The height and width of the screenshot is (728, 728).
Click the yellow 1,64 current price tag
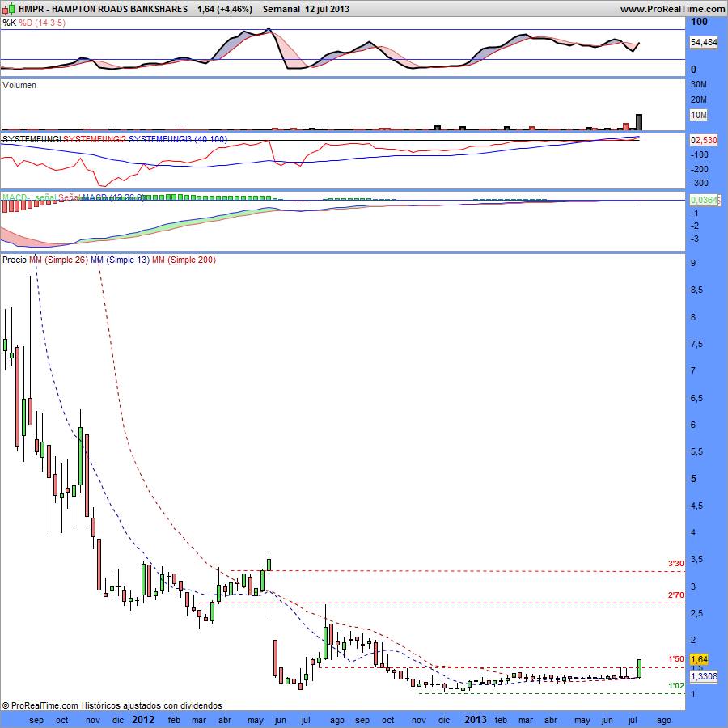[699, 659]
